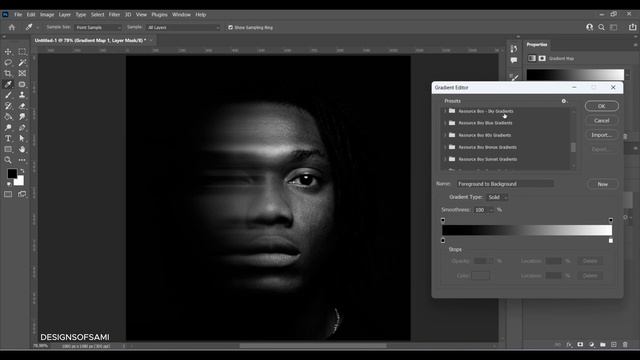The width and height of the screenshot is (640, 360).
Task: Select the Rectangular Marquee tool
Action: click(22, 52)
